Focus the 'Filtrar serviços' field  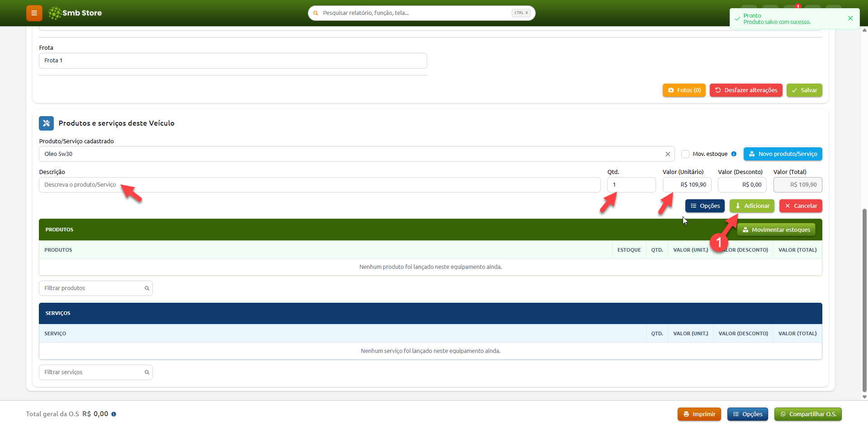96,372
